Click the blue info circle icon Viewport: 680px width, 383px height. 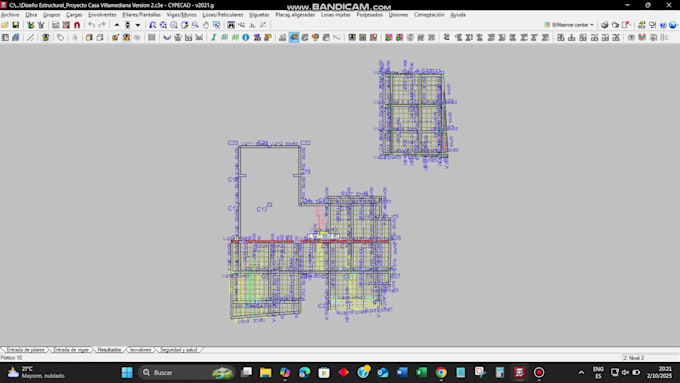point(246,38)
